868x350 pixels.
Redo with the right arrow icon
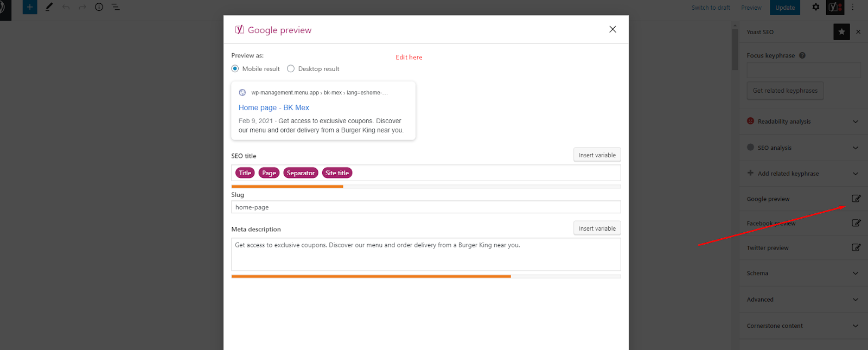pos(82,7)
